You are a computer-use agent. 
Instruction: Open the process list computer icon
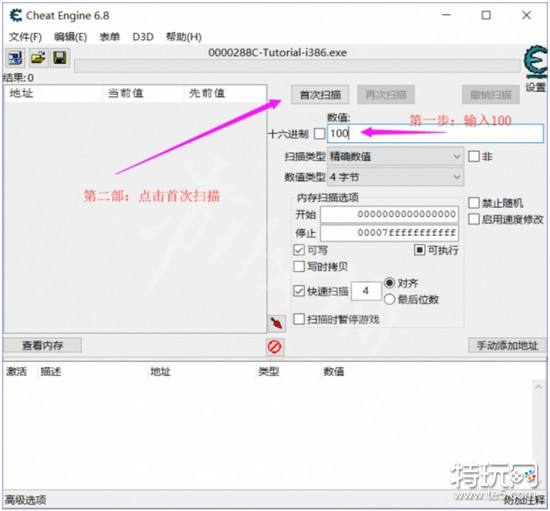pyautogui.click(x=15, y=58)
